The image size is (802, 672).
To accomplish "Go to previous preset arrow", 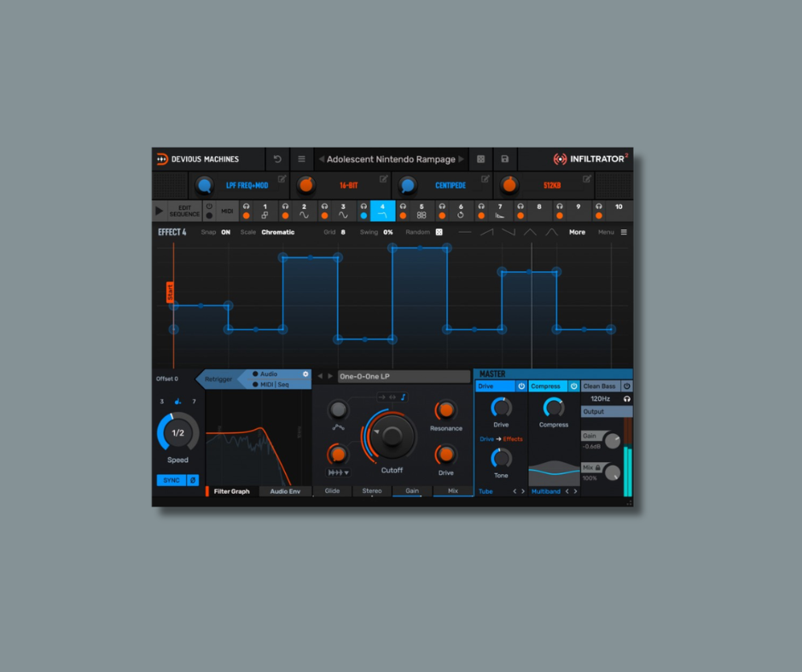I will click(x=321, y=159).
